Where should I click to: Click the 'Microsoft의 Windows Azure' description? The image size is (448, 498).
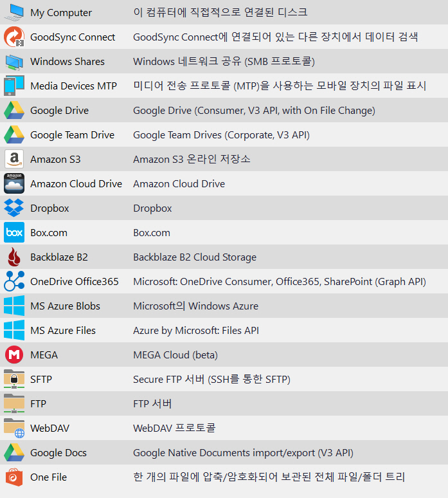[196, 306]
